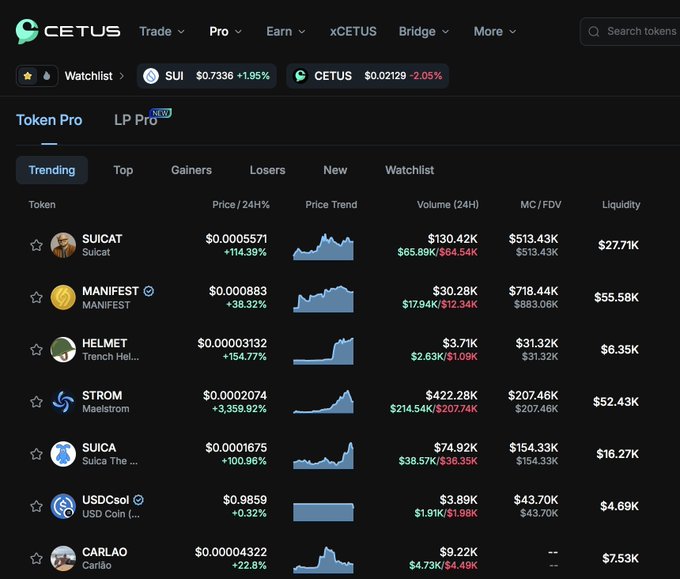The height and width of the screenshot is (579, 680).
Task: Favorite SUICA with its star
Action: (x=36, y=454)
